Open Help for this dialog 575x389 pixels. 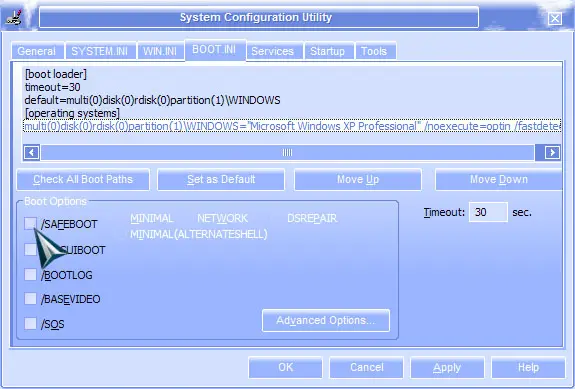pos(528,367)
